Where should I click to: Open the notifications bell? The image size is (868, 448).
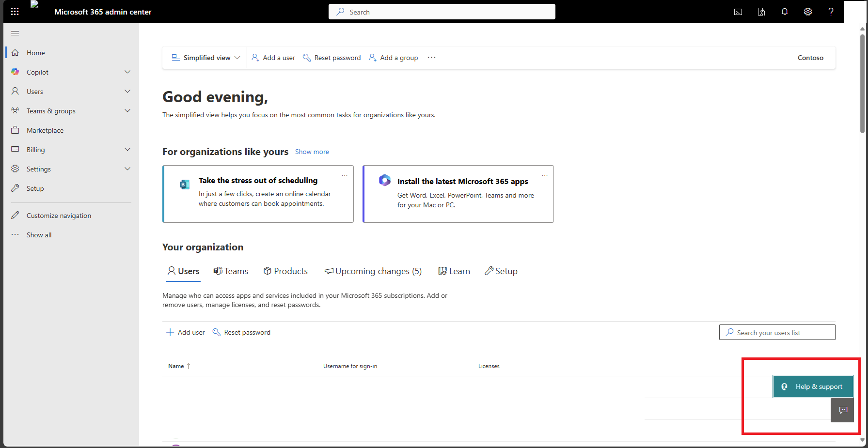(785, 12)
